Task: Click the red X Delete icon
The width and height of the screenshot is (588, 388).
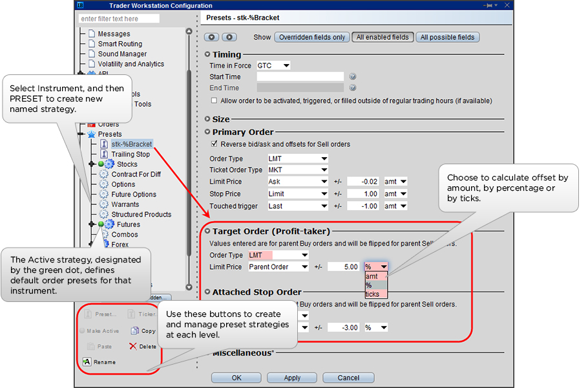Action: 132,346
